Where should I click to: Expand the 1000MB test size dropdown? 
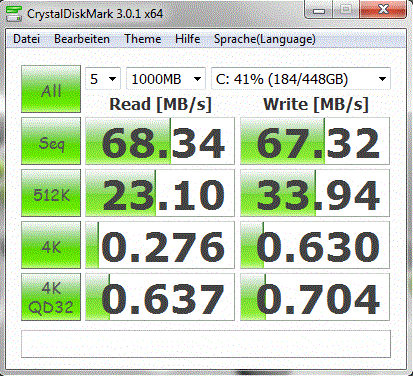pyautogui.click(x=166, y=79)
